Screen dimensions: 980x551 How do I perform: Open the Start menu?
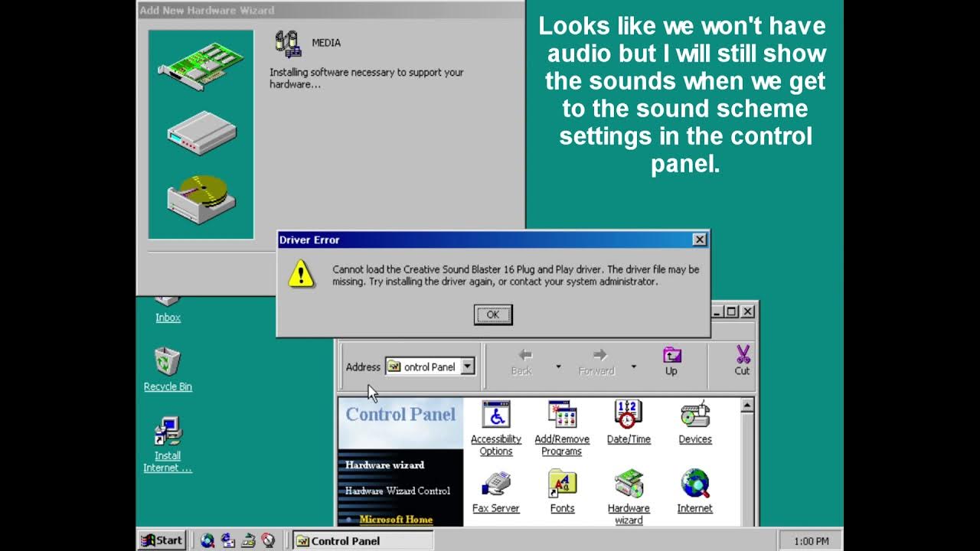pyautogui.click(x=162, y=540)
